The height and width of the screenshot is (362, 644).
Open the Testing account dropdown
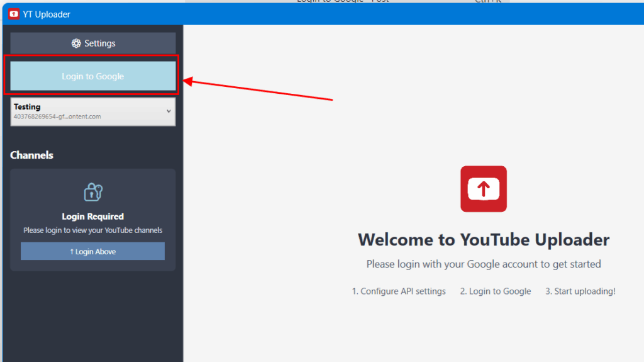[x=93, y=111]
